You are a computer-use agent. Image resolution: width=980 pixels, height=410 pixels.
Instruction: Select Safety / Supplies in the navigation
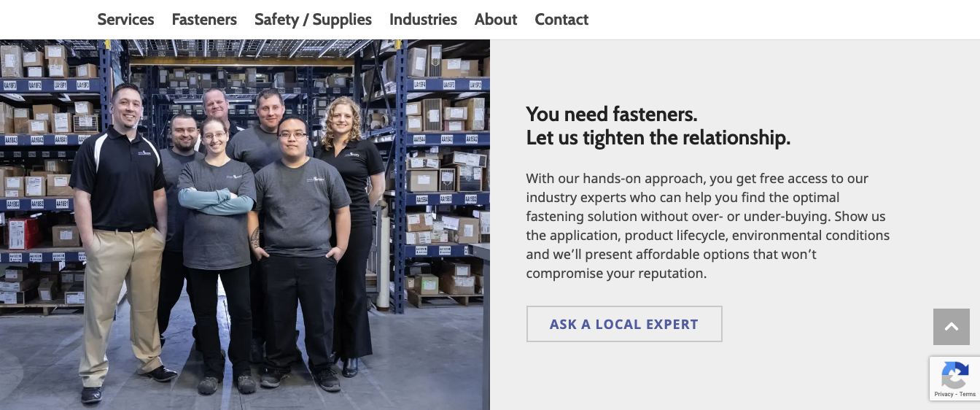[x=313, y=20]
